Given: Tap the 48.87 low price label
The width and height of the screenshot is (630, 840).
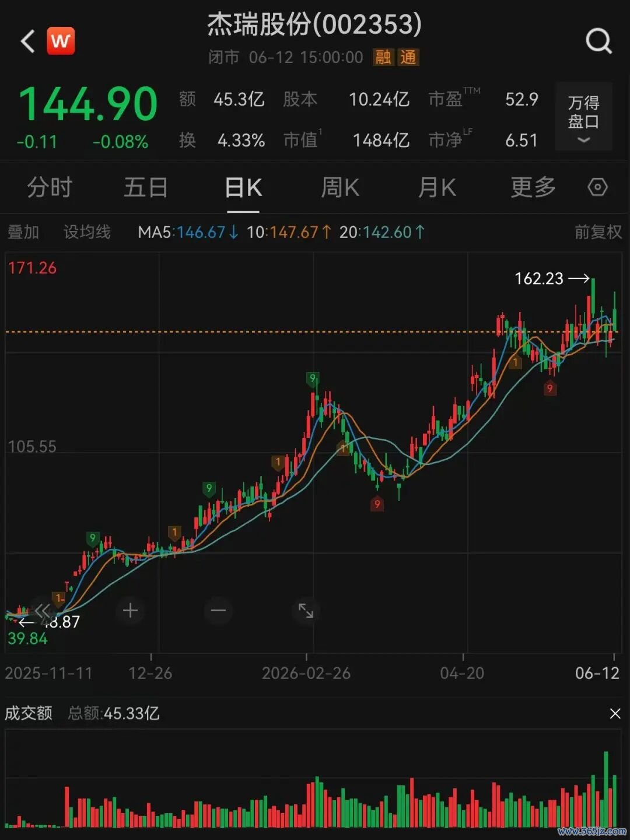Looking at the screenshot, I should pyautogui.click(x=61, y=622).
